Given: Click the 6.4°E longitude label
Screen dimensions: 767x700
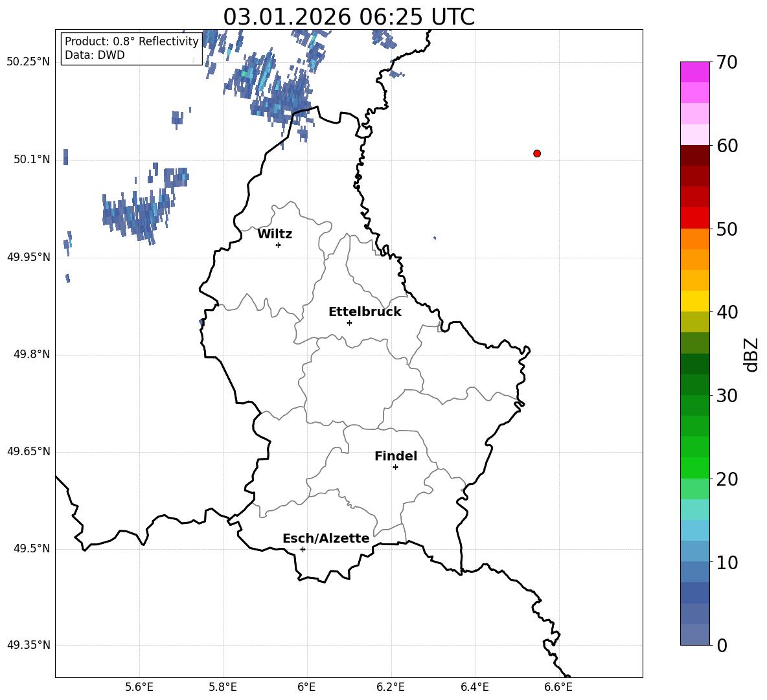Looking at the screenshot, I should [x=474, y=687].
